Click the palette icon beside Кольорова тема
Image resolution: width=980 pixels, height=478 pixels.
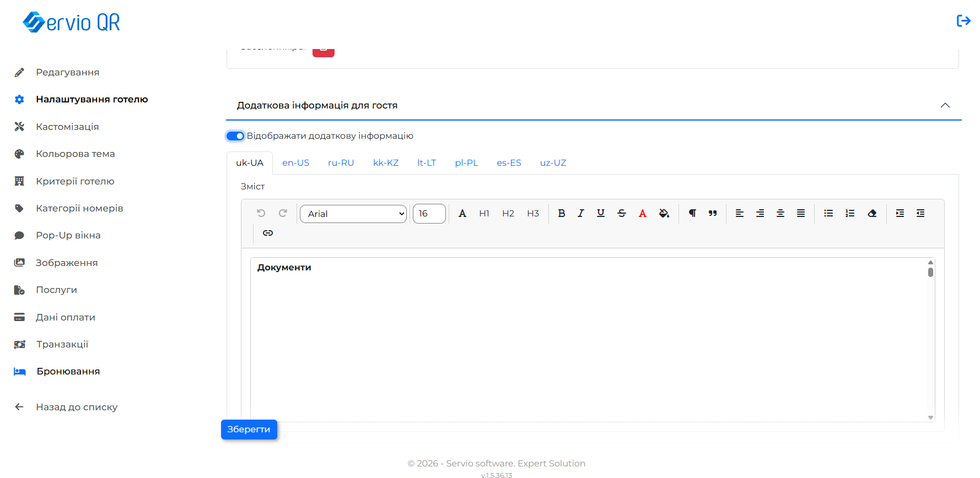pyautogui.click(x=19, y=154)
